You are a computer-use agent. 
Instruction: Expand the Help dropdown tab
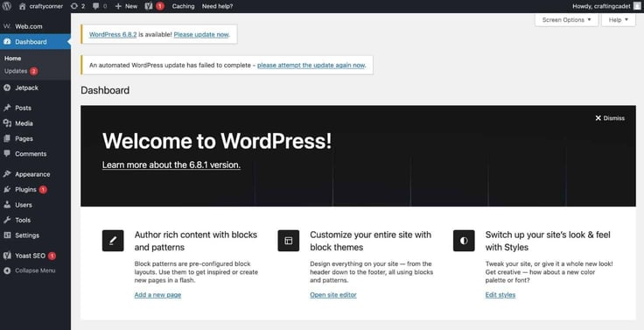click(x=618, y=20)
